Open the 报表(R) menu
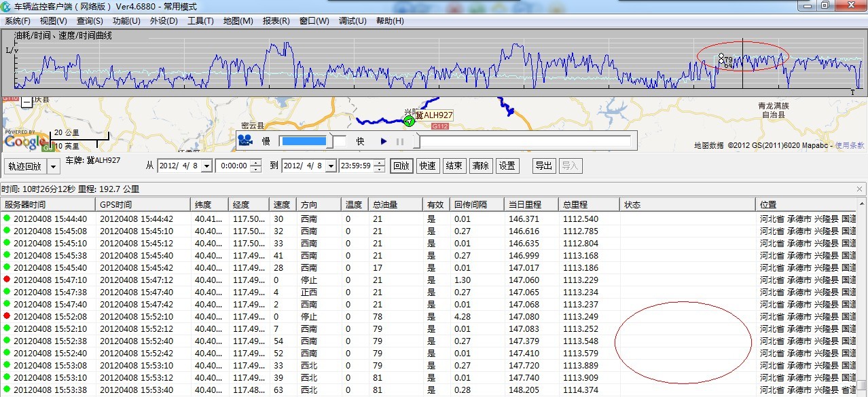Image resolution: width=868 pixels, height=397 pixels. [276, 21]
